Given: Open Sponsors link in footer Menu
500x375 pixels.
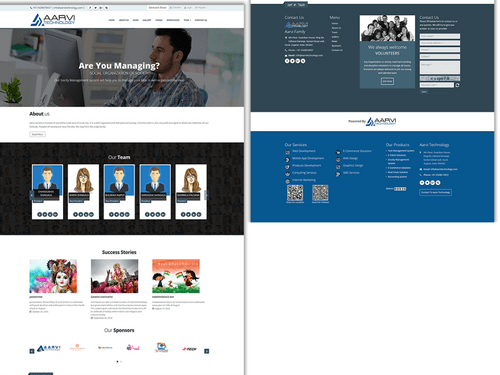Looking at the screenshot, I should (x=336, y=46).
